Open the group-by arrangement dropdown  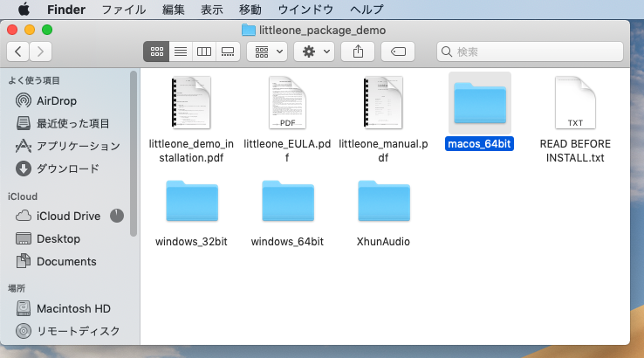(x=267, y=52)
